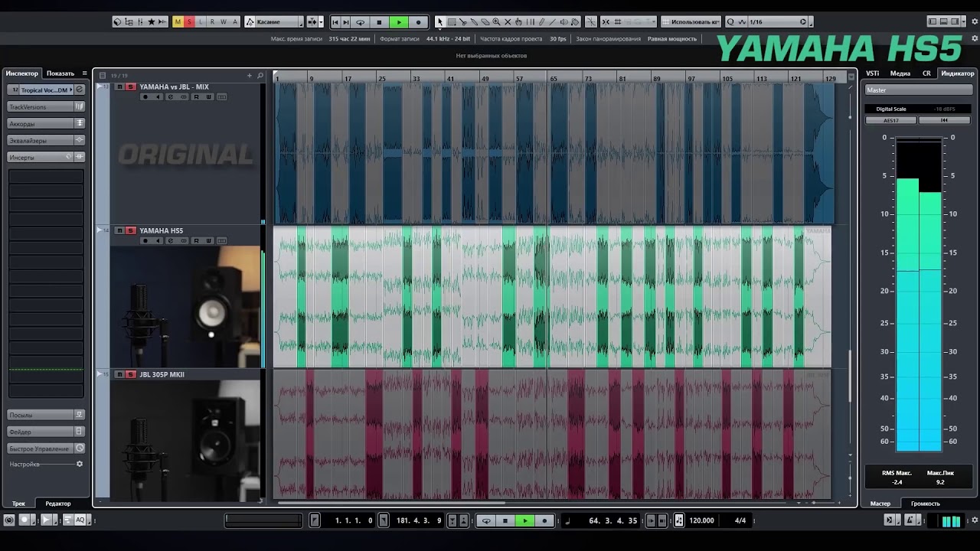Screen dimensions: 980x551
Task: Select the Object Selection arrow tool
Action: coord(440,22)
